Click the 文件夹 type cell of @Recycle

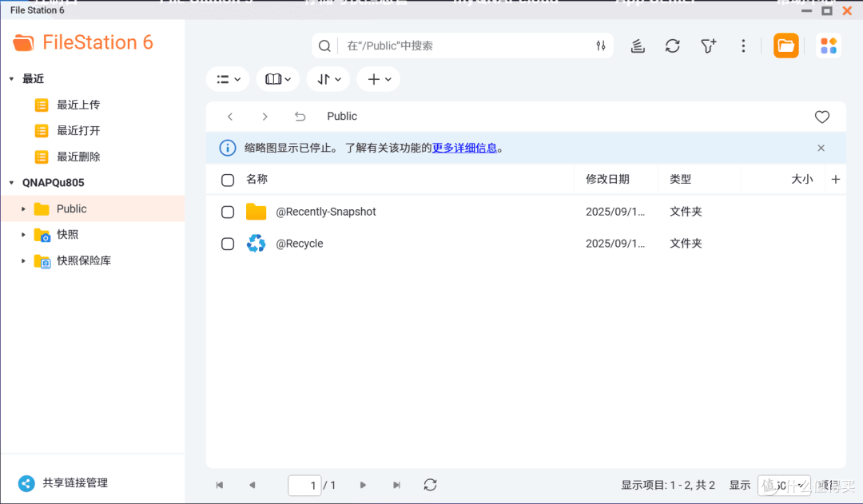tap(686, 244)
